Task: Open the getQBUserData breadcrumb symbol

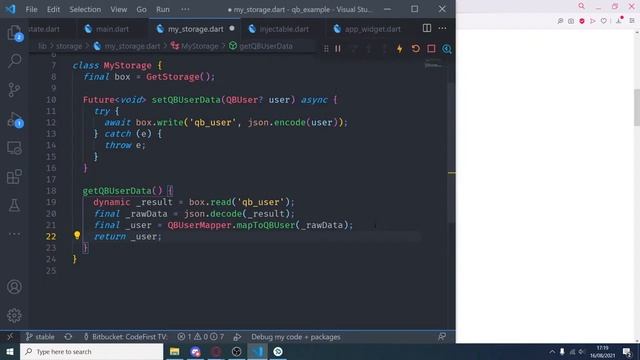Action: click(261, 46)
